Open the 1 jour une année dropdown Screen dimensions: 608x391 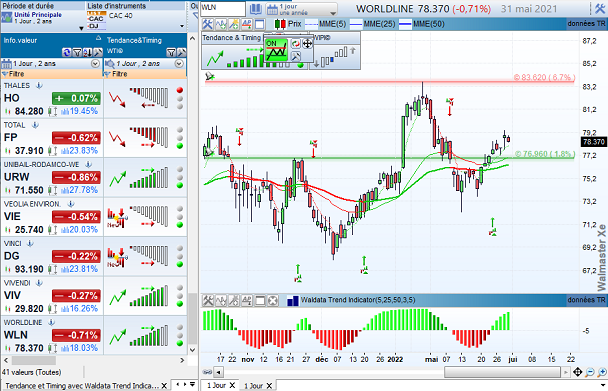click(x=302, y=9)
